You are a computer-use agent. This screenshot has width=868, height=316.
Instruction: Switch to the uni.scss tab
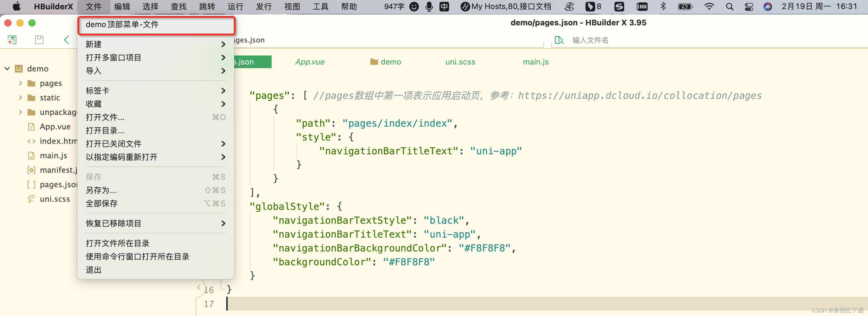[460, 62]
